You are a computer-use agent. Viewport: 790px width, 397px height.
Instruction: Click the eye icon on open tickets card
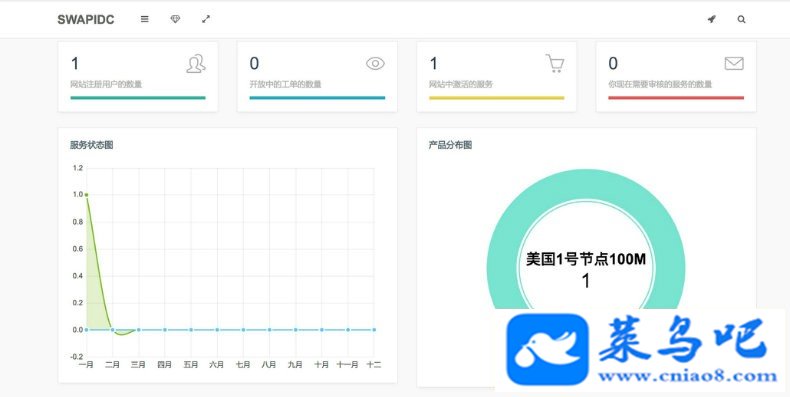375,63
